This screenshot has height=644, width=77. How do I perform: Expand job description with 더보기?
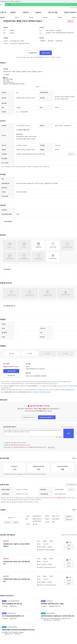(38, 87)
